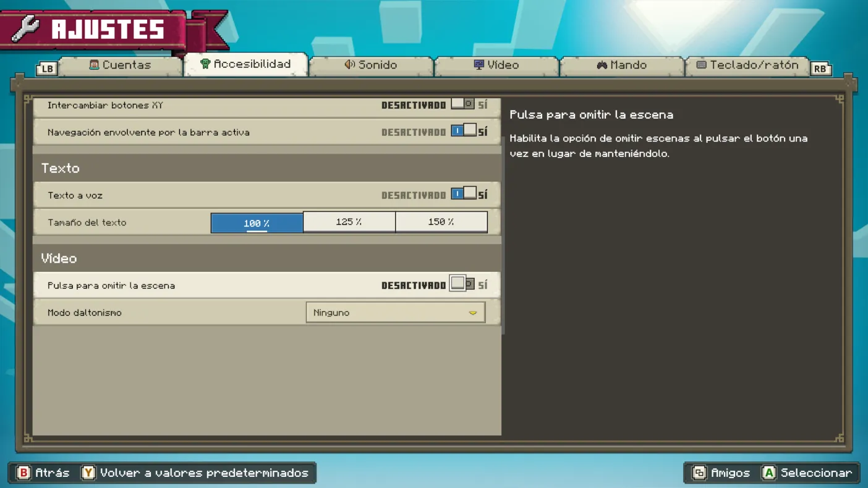Viewport: 868px width, 488px height.
Task: Click Volver a valores predeterminados
Action: tap(195, 473)
